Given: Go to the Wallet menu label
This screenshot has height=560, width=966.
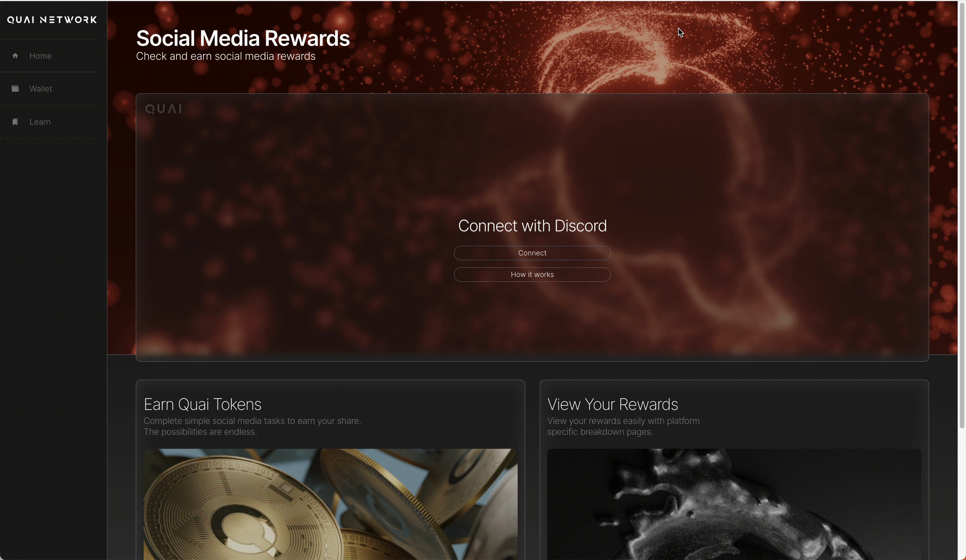Looking at the screenshot, I should click(x=41, y=89).
